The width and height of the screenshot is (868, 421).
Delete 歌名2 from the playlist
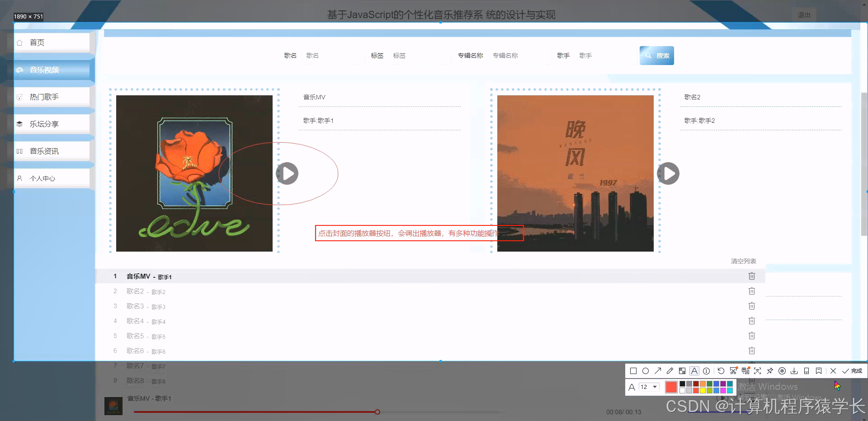point(752,291)
